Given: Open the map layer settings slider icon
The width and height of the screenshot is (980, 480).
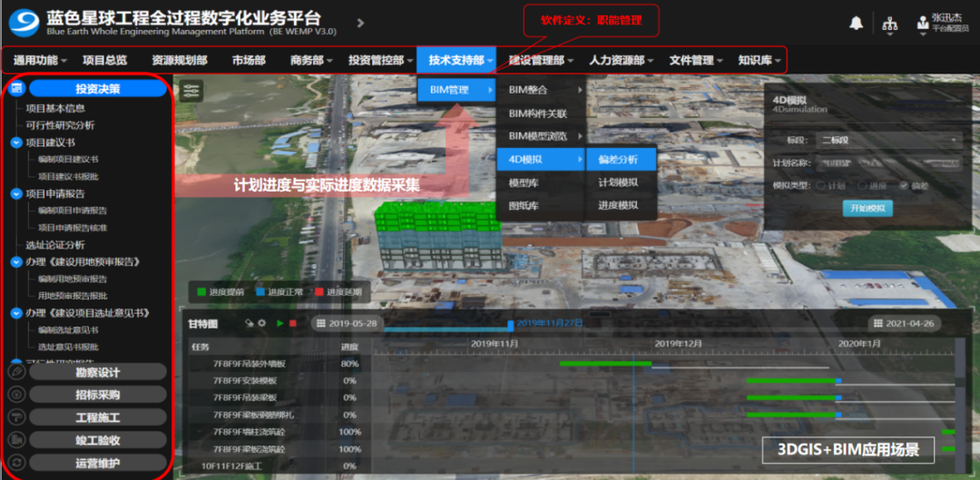Looking at the screenshot, I should 191,91.
